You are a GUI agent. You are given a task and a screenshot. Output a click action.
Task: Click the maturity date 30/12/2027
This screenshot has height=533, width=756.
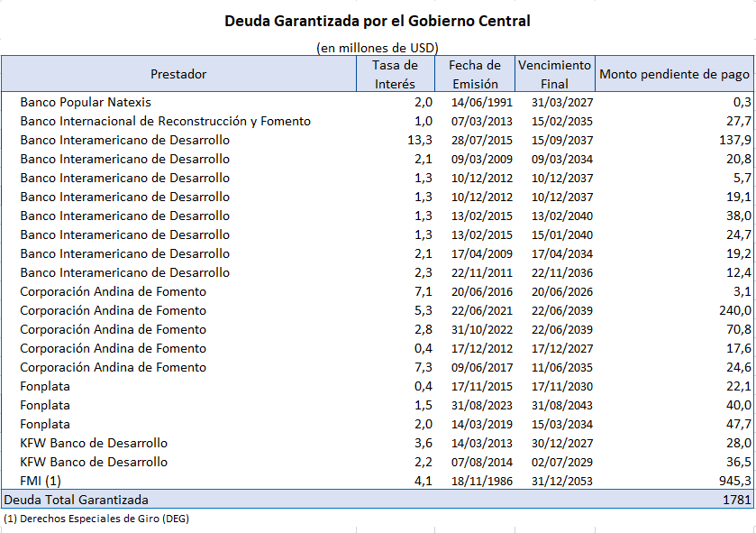click(x=562, y=443)
